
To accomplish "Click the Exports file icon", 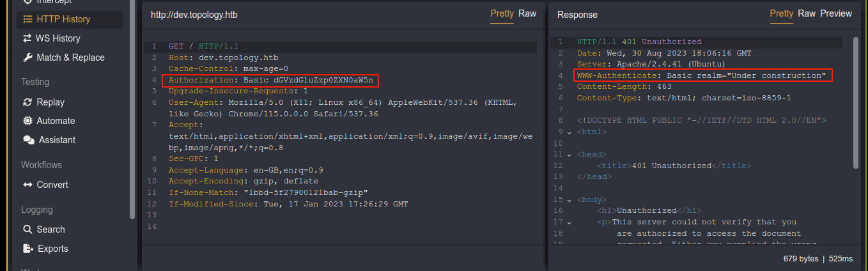I will coord(27,249).
